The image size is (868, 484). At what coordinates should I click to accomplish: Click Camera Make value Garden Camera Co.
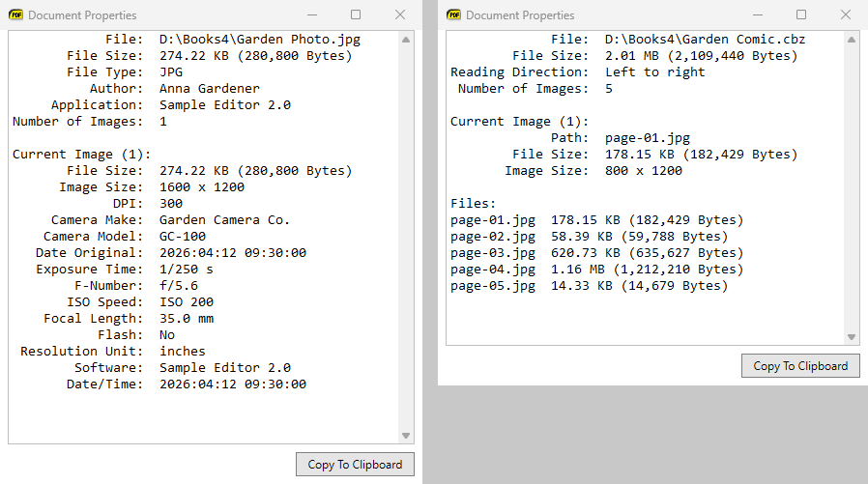(224, 219)
